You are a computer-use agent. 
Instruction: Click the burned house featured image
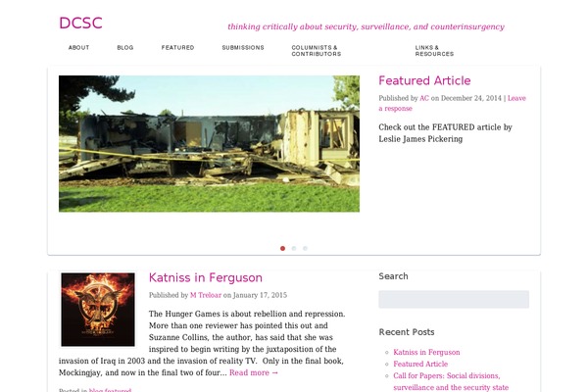(x=209, y=144)
